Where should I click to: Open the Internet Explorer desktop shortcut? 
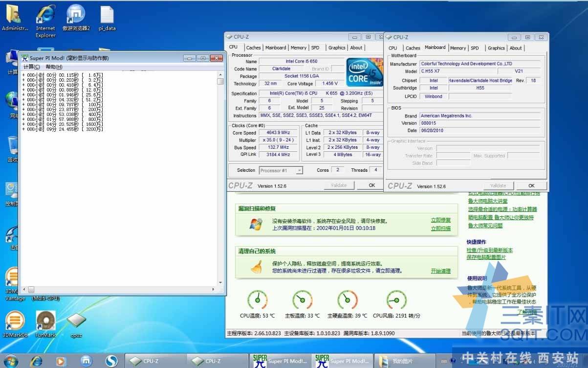tap(45, 21)
